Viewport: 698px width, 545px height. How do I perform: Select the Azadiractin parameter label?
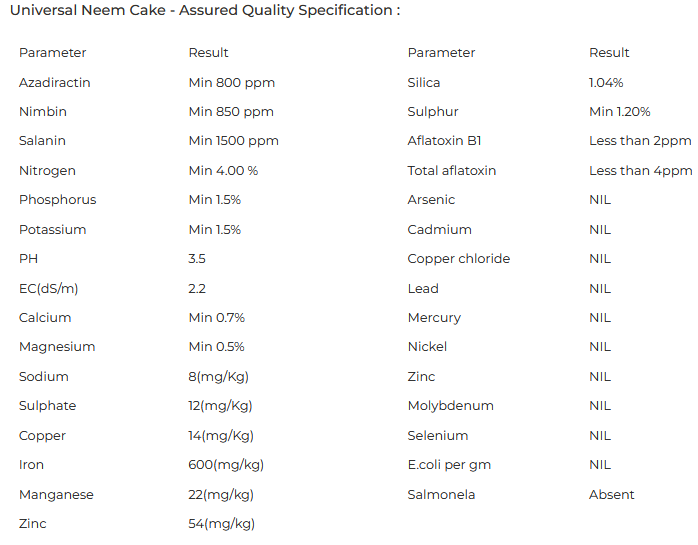pos(54,82)
